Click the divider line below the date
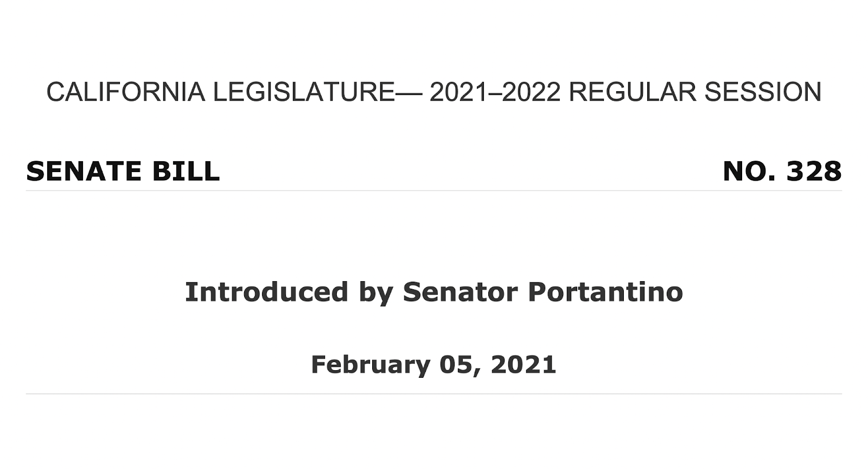This screenshot has width=868, height=469. tap(434, 394)
